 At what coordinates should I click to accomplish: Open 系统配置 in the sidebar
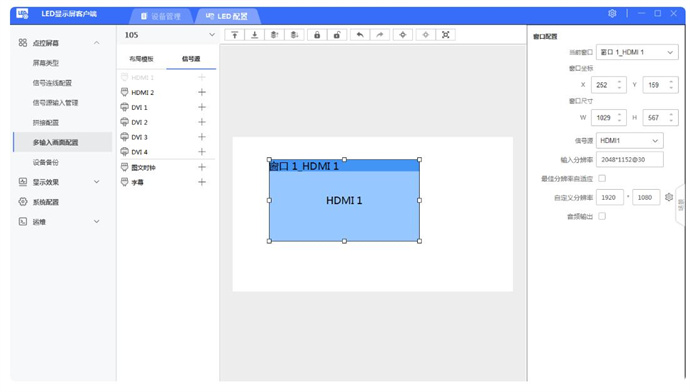point(46,202)
